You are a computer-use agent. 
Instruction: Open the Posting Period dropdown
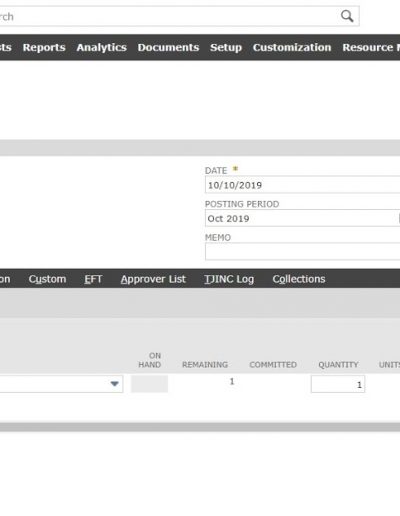click(302, 218)
